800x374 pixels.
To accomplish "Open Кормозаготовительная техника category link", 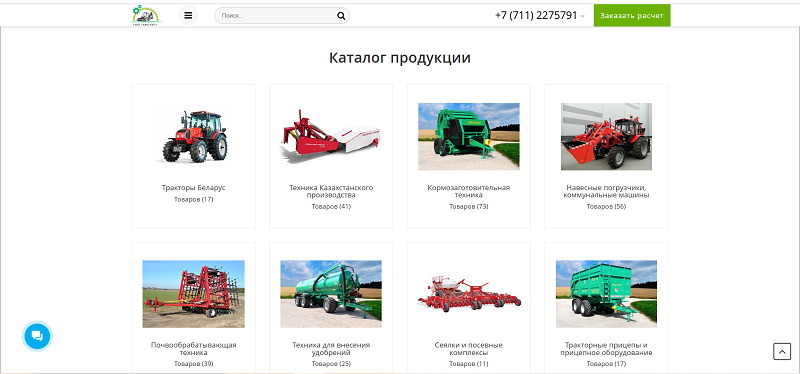I will pos(469,191).
